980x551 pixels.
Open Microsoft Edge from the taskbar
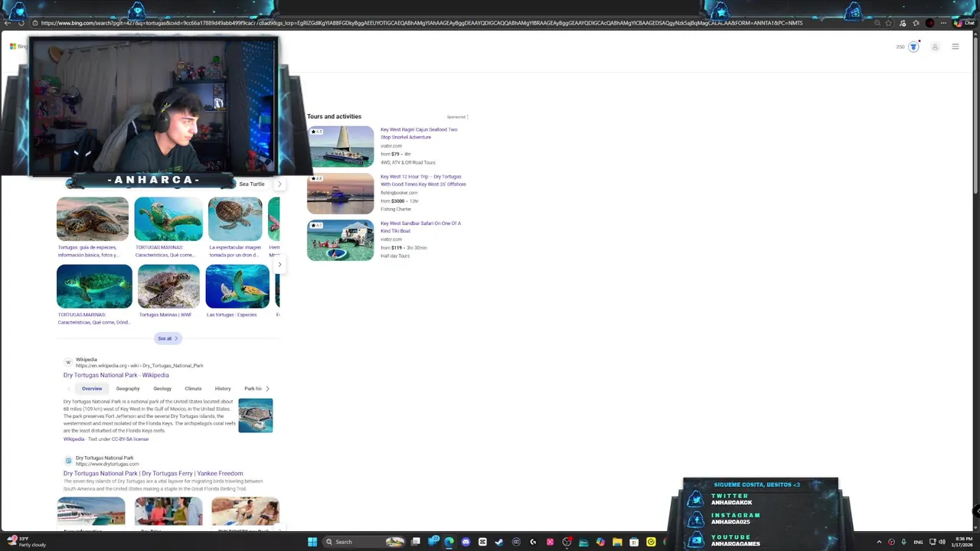pos(449,542)
